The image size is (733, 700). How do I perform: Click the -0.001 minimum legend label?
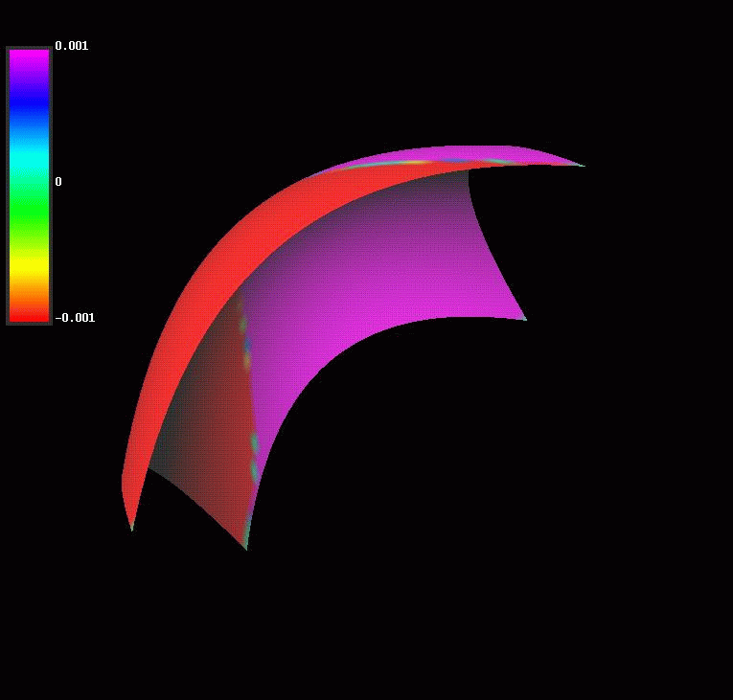pos(75,318)
